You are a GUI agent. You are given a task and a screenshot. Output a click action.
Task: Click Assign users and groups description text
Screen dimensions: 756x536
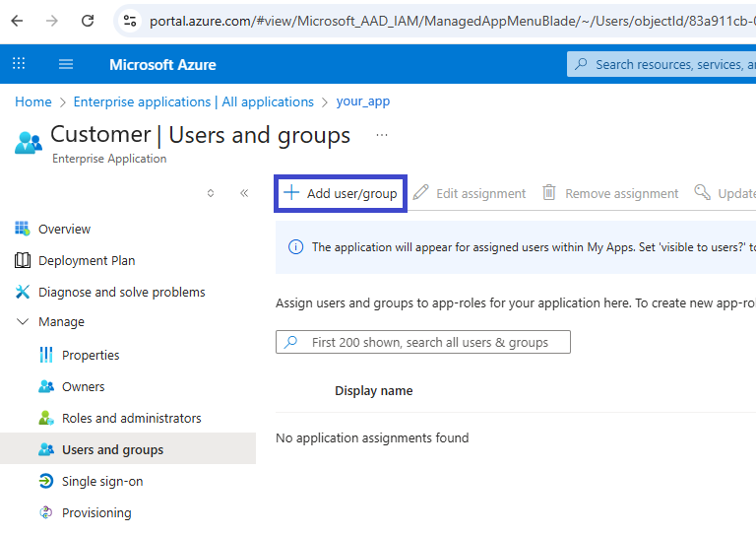516,302
